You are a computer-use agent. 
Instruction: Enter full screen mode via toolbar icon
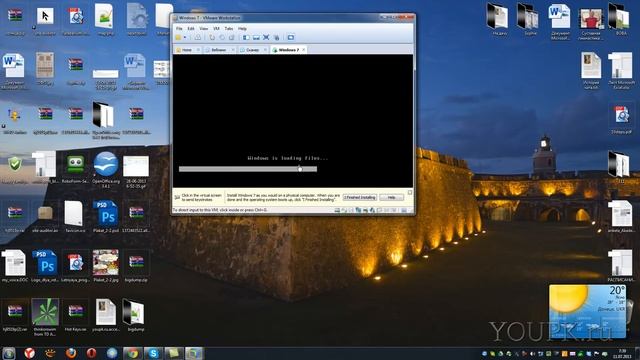[x=266, y=38]
